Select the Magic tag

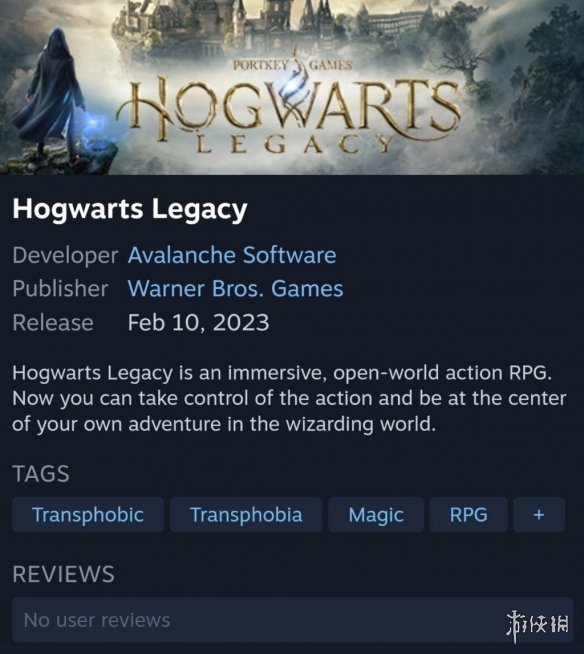[376, 514]
